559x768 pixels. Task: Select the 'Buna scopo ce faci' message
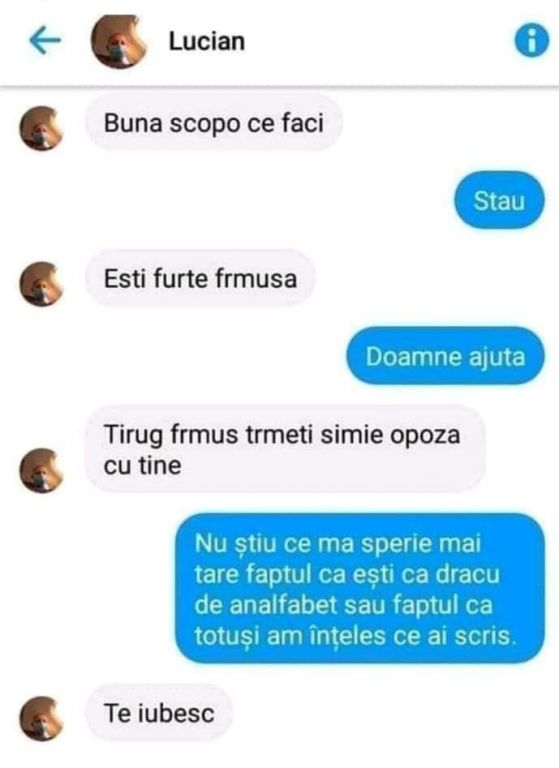(x=214, y=123)
